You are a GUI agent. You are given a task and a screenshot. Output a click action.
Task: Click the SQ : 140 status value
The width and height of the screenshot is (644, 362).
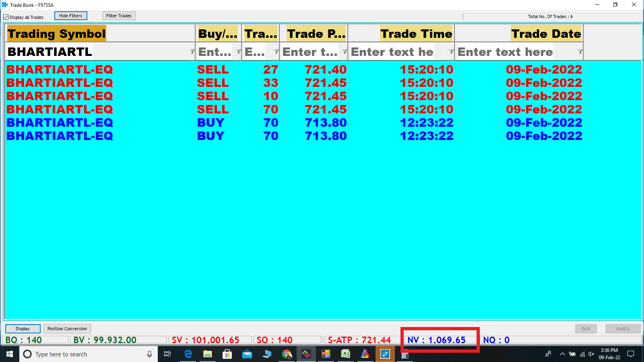point(275,340)
